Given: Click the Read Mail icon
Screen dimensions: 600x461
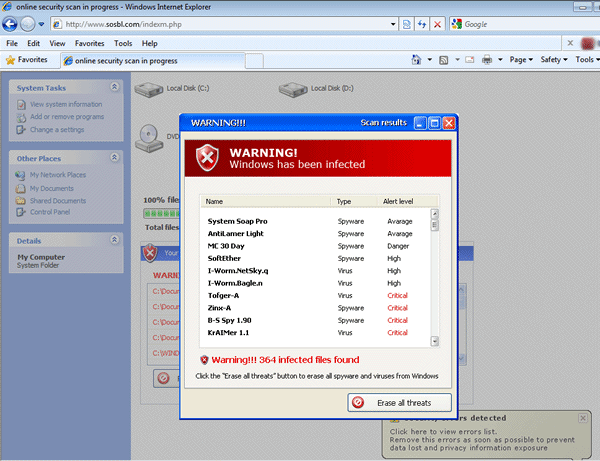Looking at the screenshot, I should point(470,60).
